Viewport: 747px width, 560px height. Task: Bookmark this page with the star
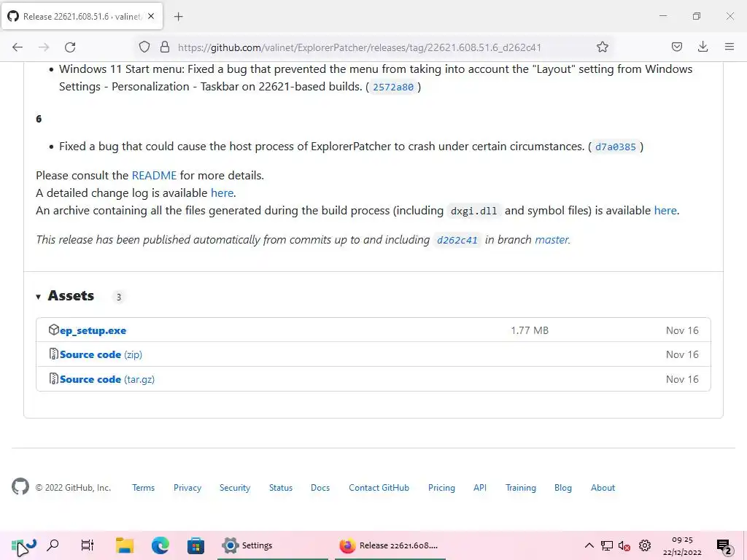[602, 47]
